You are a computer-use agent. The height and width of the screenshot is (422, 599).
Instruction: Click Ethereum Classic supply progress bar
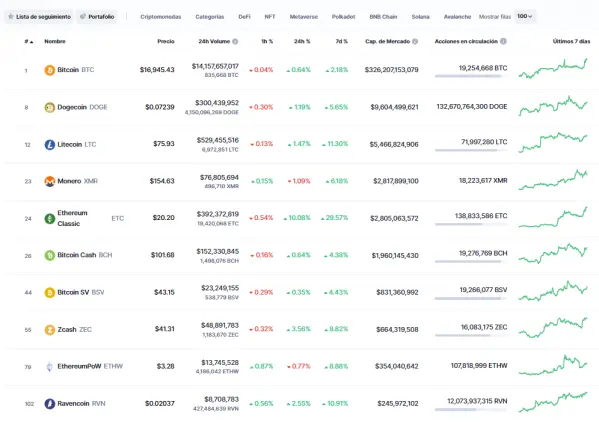coord(471,224)
